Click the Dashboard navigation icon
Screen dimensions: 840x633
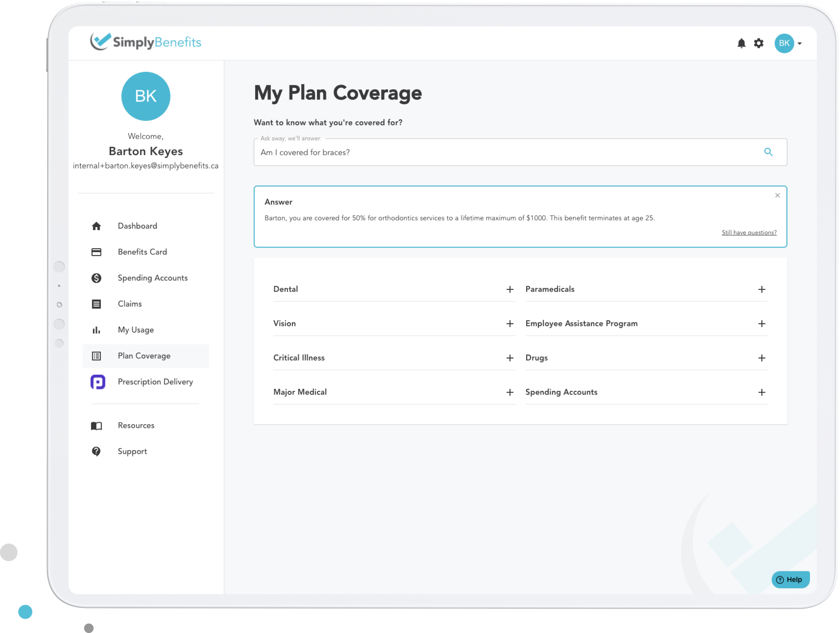(x=96, y=226)
